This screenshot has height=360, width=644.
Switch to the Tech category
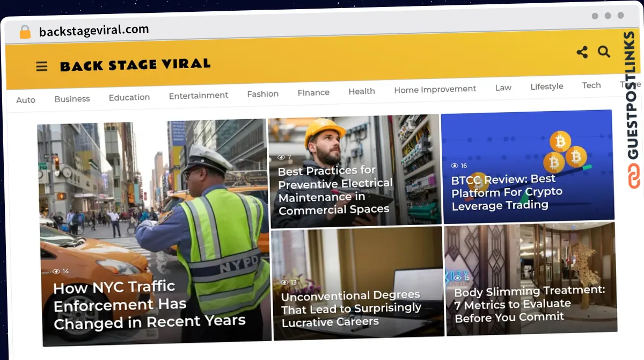coord(591,85)
